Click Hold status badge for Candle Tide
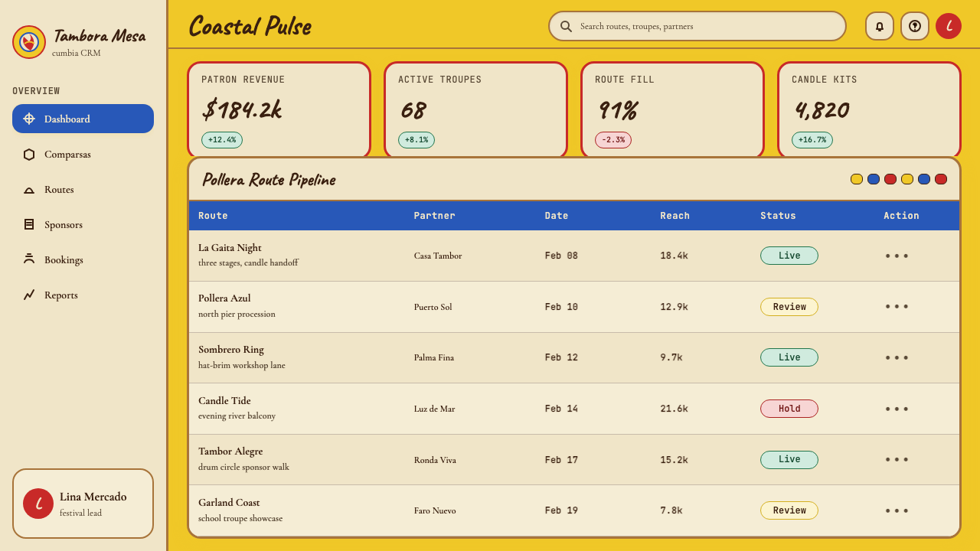Screen dimensions: 980x551 pyautogui.click(x=789, y=409)
